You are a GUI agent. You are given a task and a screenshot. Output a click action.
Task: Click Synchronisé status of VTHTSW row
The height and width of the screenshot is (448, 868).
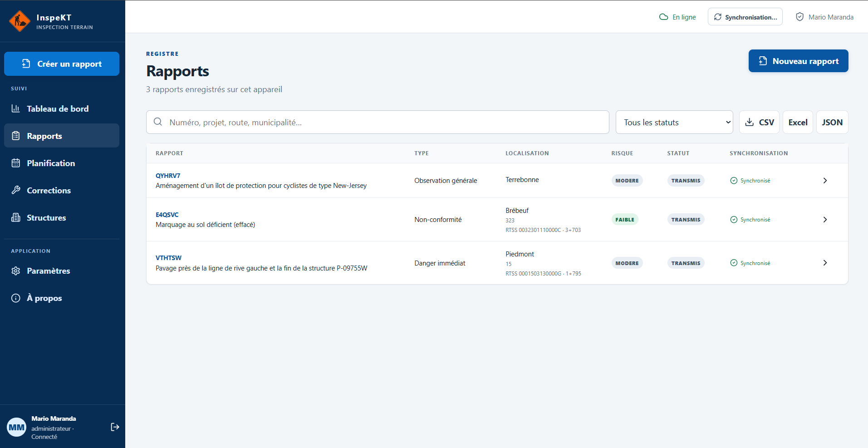pyautogui.click(x=750, y=263)
